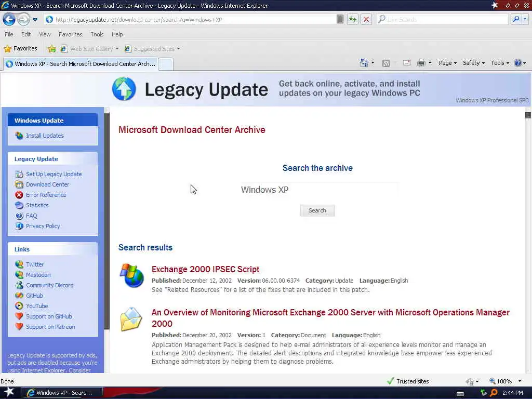Open the recent pages dropdown arrow
The height and width of the screenshot is (399, 532).
point(35,20)
